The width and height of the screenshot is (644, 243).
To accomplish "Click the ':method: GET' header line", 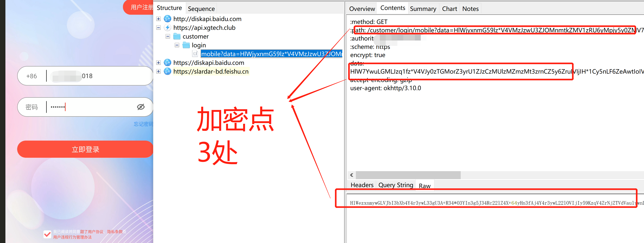I will click(x=369, y=22).
